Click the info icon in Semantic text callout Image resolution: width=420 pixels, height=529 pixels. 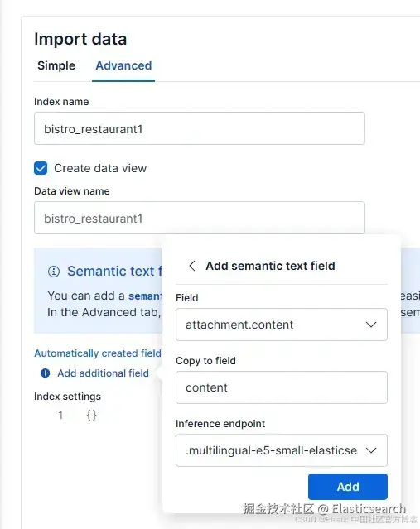pos(54,272)
